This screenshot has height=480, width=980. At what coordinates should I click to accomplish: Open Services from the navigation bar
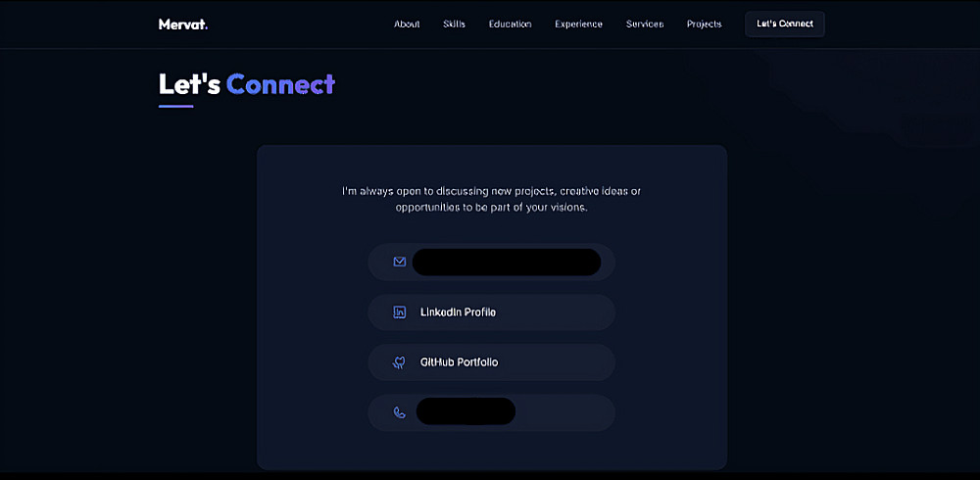645,24
